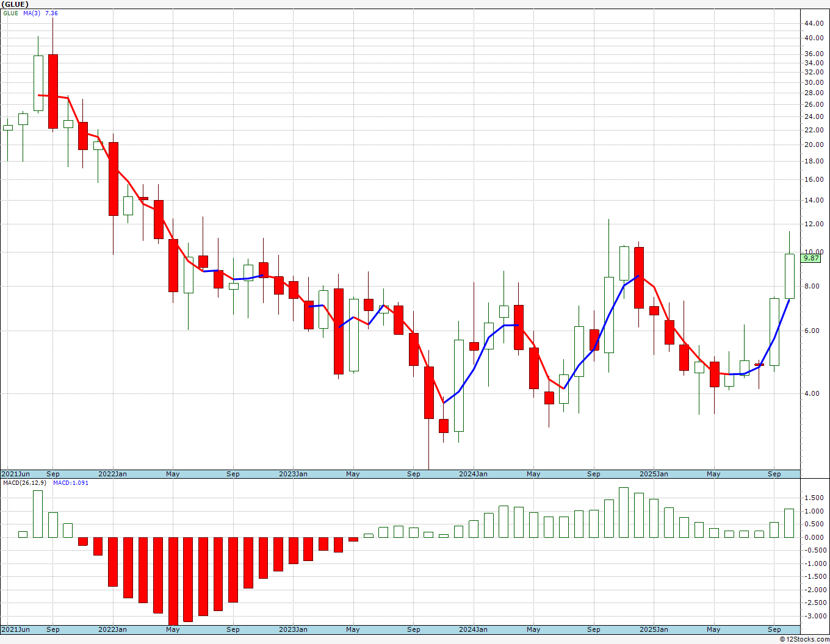Screen dimensions: 830x644
Task: Click the 0.500 MACD axis label
Action: tap(815, 524)
